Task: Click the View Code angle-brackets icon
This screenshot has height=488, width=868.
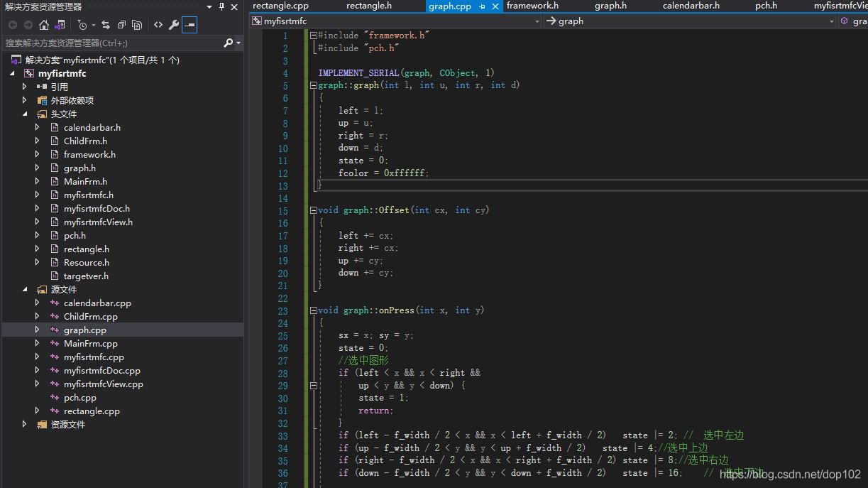Action: [x=158, y=25]
